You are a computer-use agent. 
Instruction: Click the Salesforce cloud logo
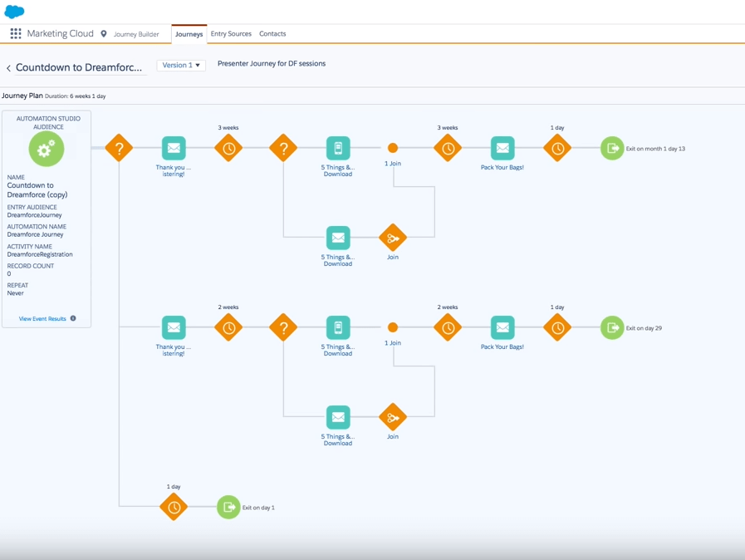14,12
